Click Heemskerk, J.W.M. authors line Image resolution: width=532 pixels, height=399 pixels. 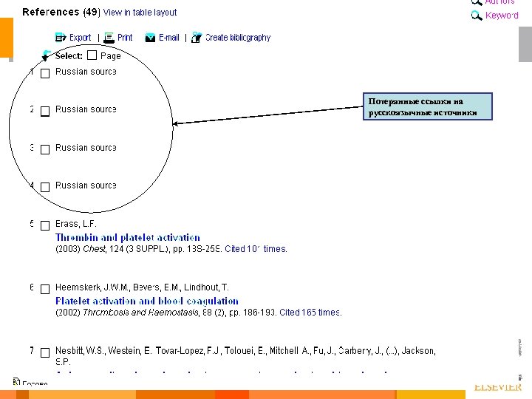[x=142, y=287]
